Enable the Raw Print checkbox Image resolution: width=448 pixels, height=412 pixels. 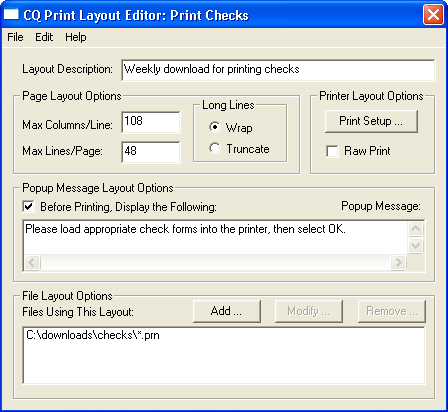pos(332,151)
